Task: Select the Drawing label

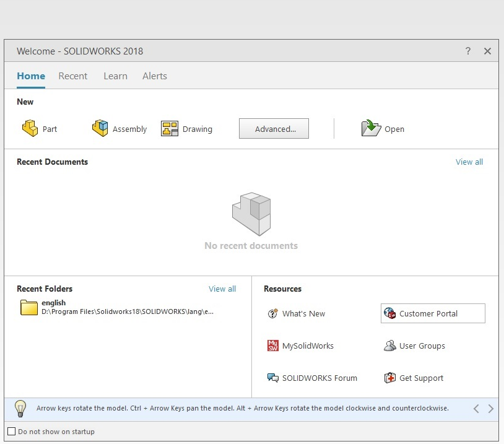Action: point(198,129)
